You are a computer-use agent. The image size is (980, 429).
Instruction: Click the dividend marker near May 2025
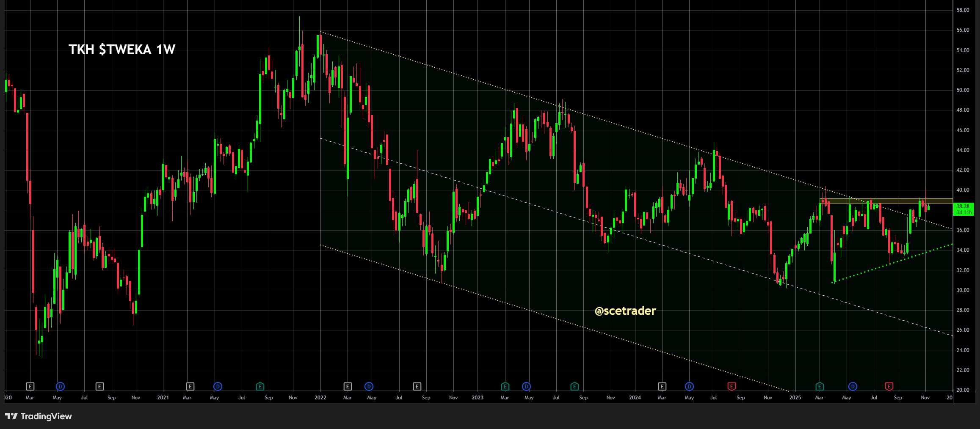853,386
